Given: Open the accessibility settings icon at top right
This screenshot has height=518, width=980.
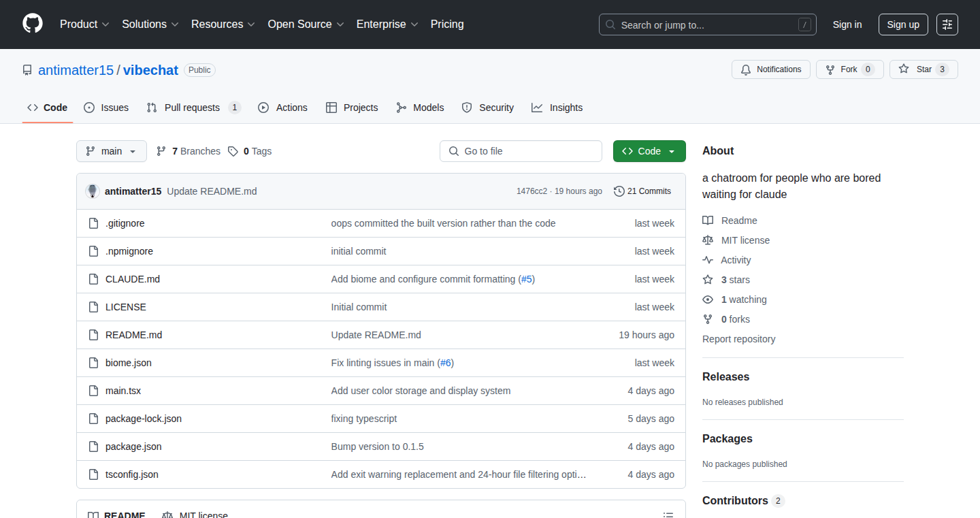Looking at the screenshot, I should [x=947, y=25].
